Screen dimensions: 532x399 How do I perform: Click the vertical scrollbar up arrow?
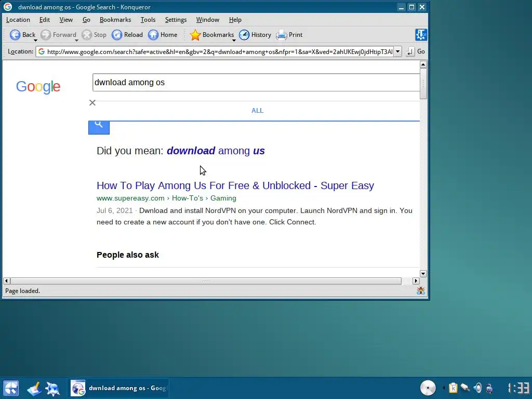click(423, 64)
